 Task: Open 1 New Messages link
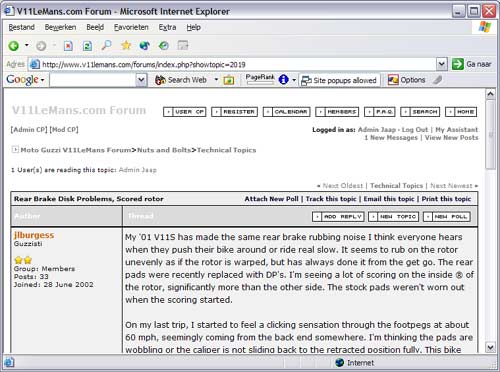391,138
